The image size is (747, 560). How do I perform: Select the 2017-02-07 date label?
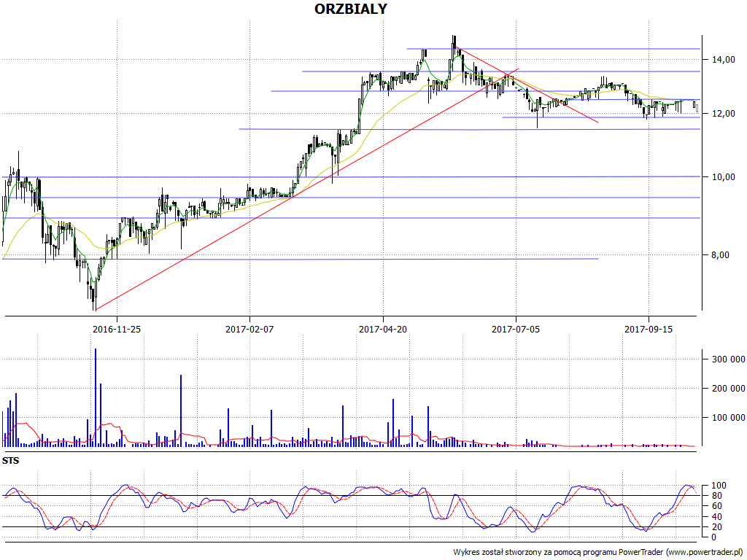[x=249, y=329]
